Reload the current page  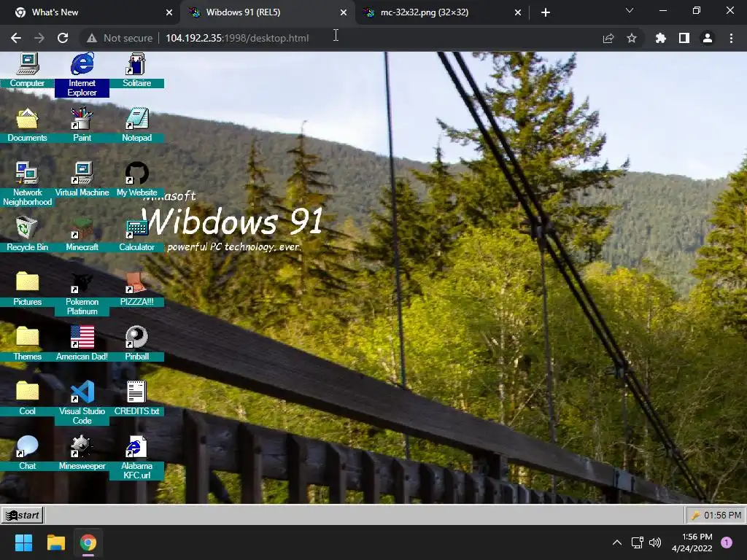click(x=63, y=38)
